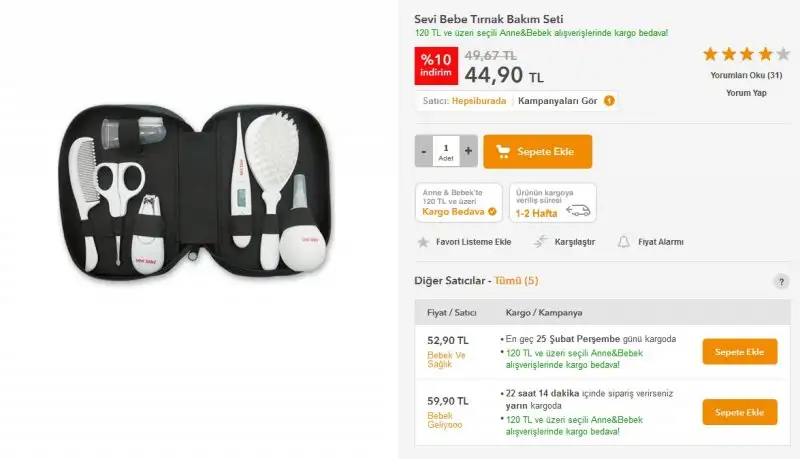
Task: Open Bebek Ve Sağlık seller page
Action: pyautogui.click(x=446, y=360)
